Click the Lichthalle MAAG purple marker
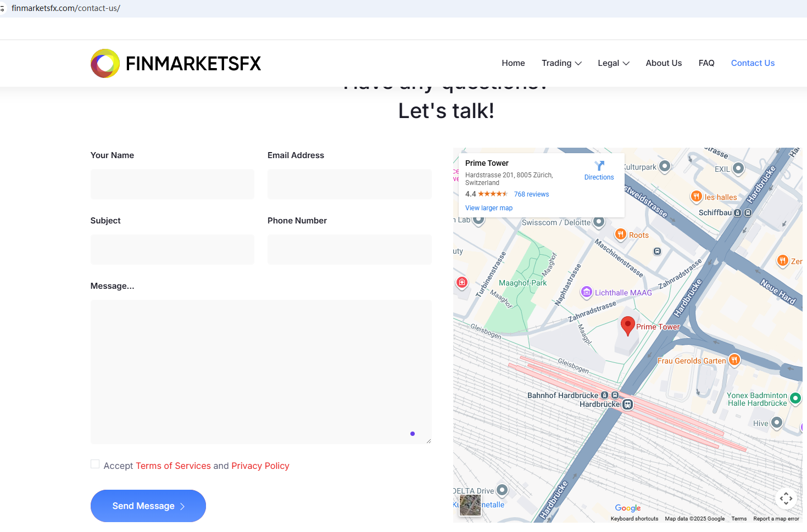This screenshot has width=807, height=532. [x=587, y=293]
